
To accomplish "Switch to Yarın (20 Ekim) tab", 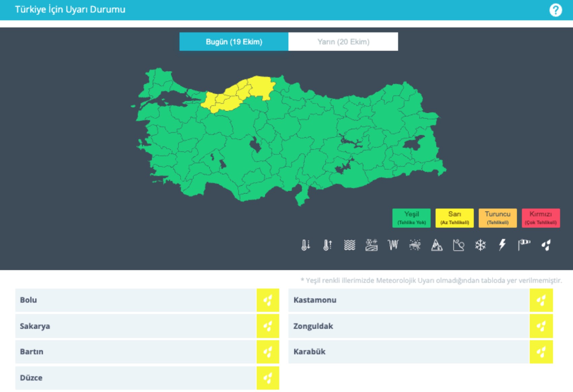I will (x=343, y=42).
